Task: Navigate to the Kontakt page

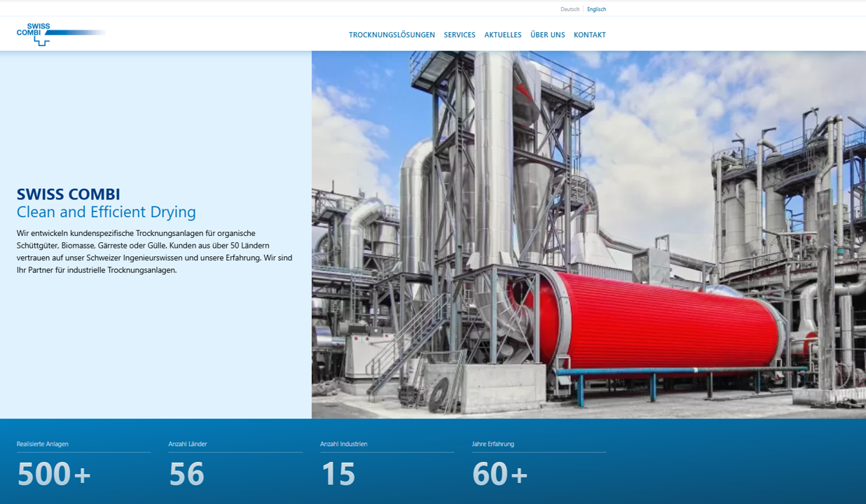Action: click(x=589, y=35)
